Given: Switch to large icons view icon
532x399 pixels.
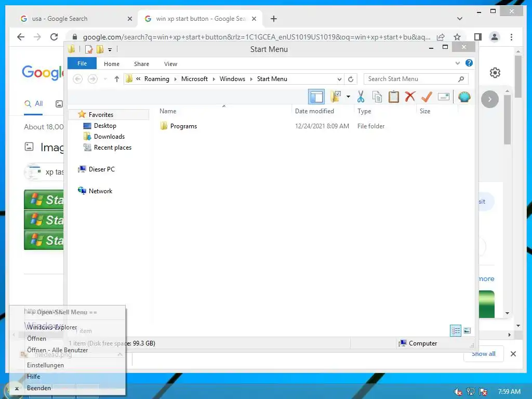Looking at the screenshot, I should (x=467, y=330).
